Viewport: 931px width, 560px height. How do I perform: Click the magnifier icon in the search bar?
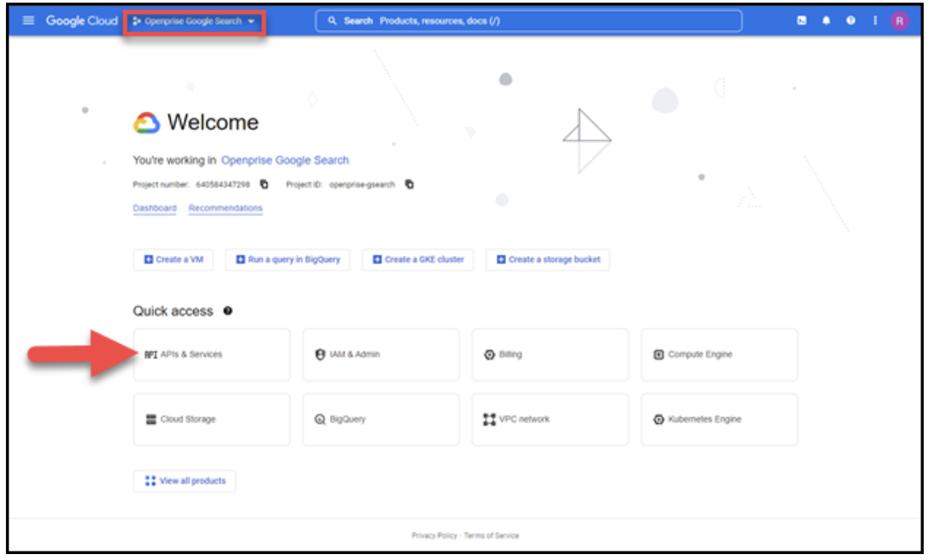click(332, 21)
